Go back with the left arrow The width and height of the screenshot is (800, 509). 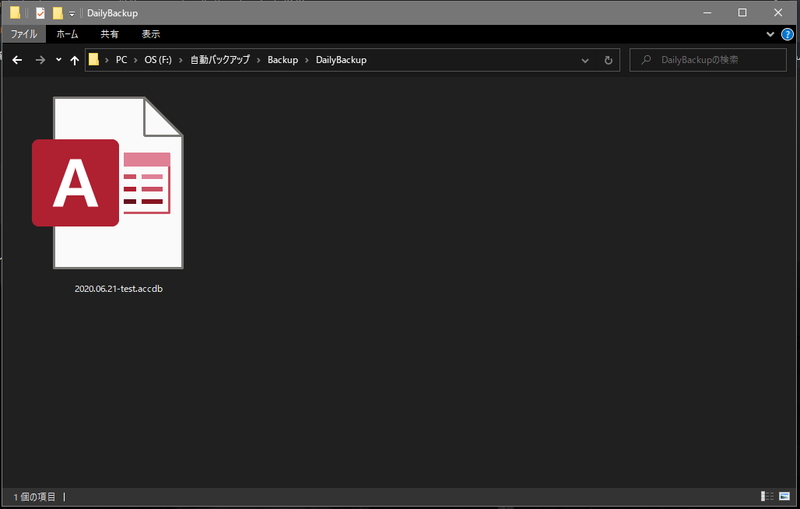tap(17, 60)
